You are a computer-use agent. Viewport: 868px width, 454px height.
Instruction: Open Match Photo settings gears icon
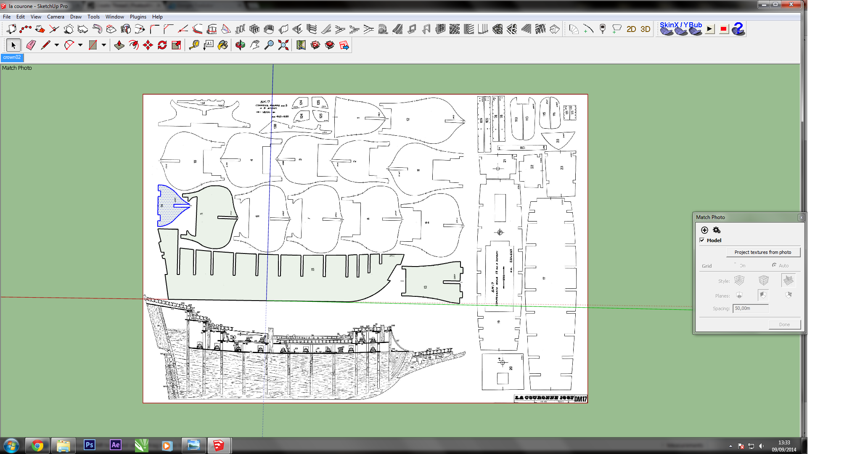pyautogui.click(x=717, y=230)
